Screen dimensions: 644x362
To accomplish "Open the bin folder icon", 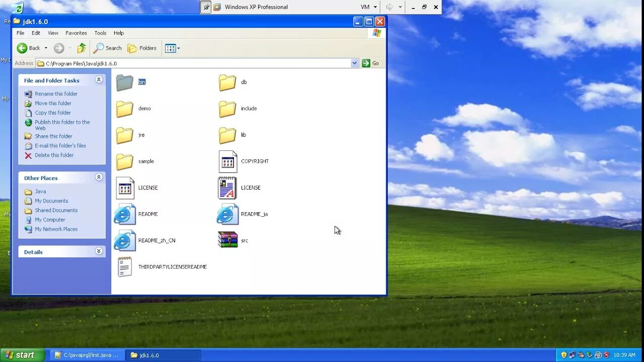I will [x=124, y=82].
